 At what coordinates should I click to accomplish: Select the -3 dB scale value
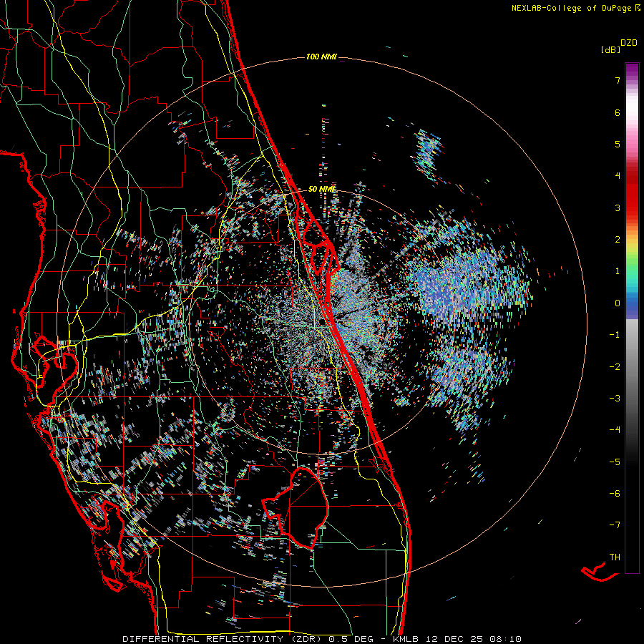click(615, 398)
